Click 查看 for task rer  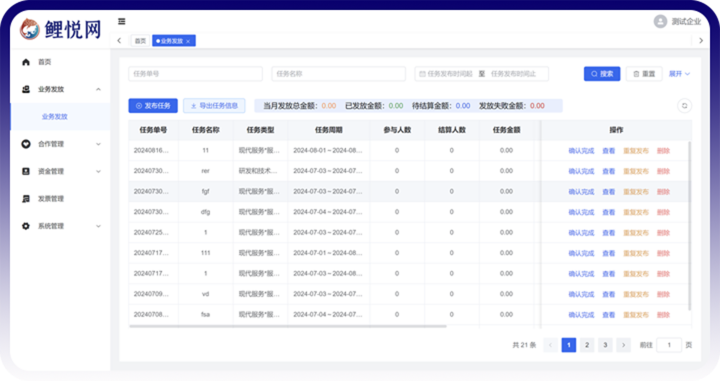608,171
